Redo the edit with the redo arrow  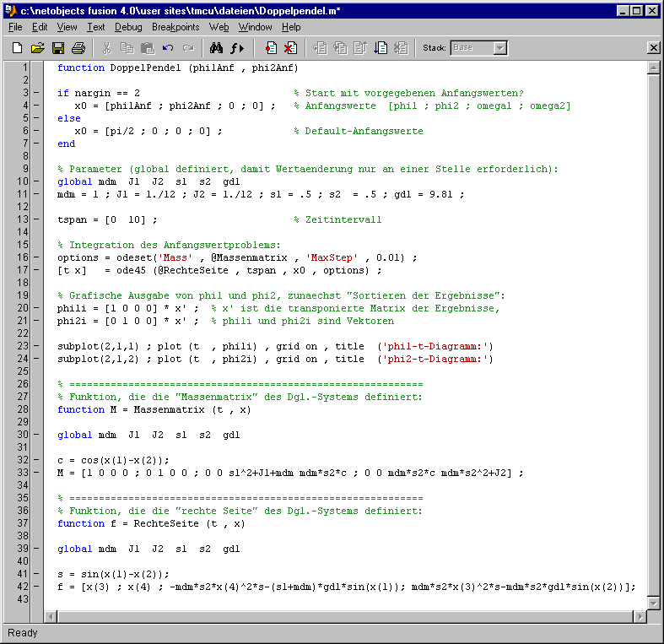click(188, 48)
